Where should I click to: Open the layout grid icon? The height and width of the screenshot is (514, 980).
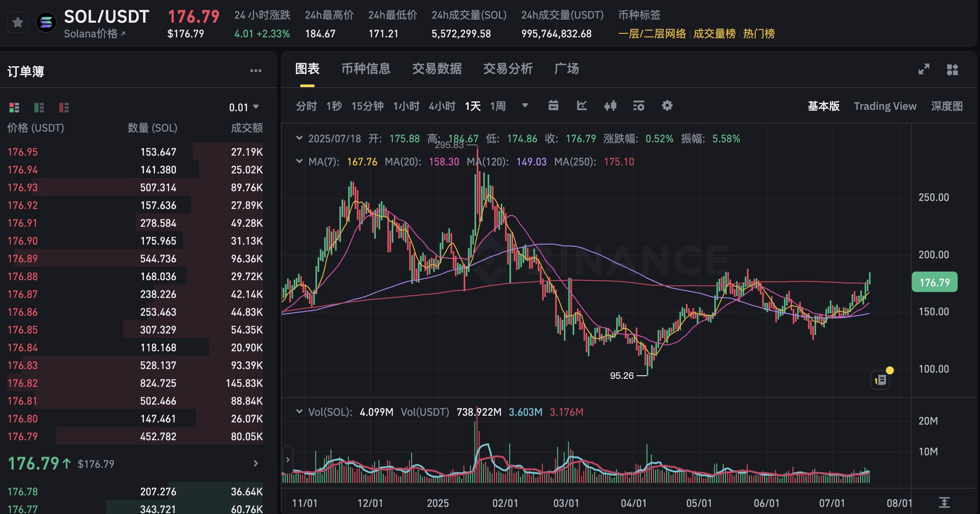pyautogui.click(x=952, y=69)
